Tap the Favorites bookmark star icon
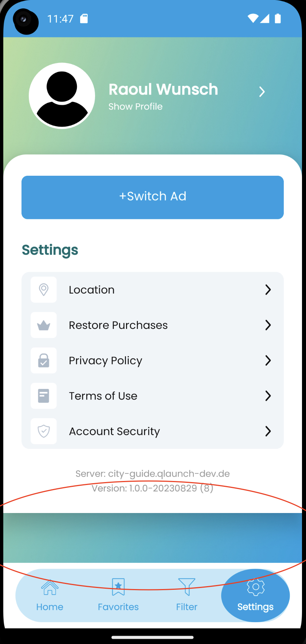Screen dimensions: 306x644 point(118,587)
